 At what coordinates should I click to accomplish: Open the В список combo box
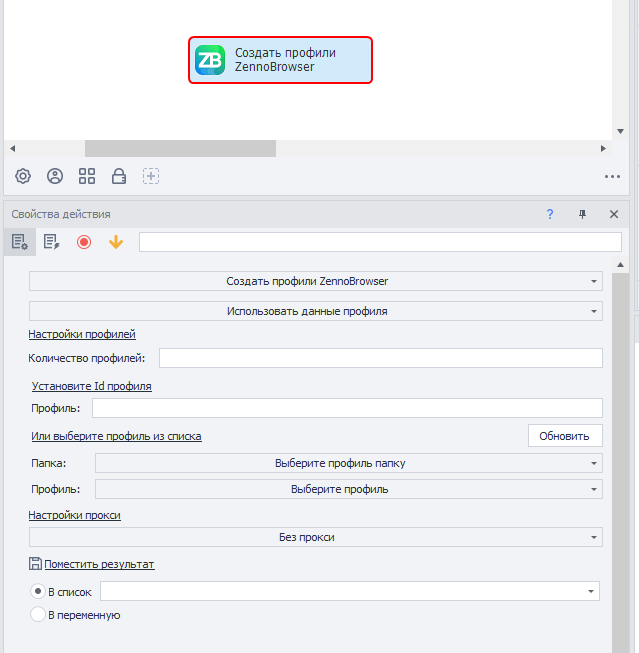[349, 591]
